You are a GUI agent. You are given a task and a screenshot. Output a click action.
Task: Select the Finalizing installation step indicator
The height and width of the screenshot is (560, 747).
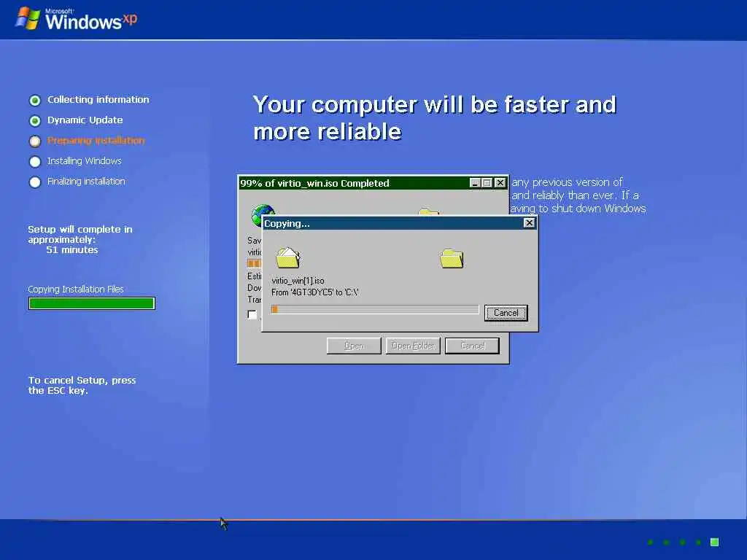35,182
